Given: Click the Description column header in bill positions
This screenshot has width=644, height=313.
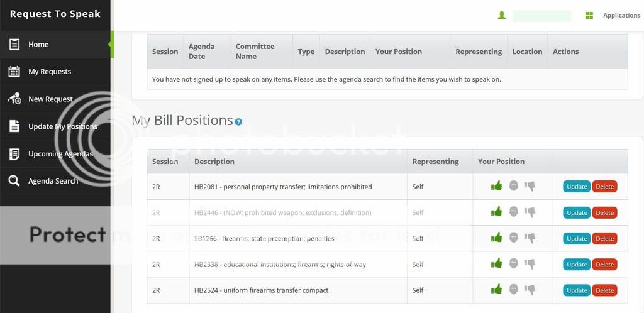Looking at the screenshot, I should pyautogui.click(x=214, y=162).
